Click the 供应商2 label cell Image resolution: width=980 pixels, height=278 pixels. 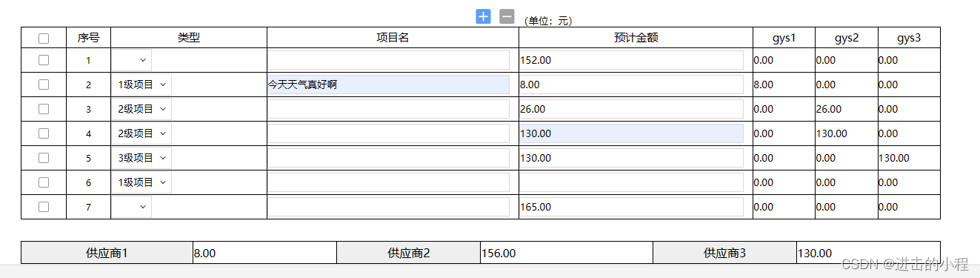pyautogui.click(x=408, y=253)
